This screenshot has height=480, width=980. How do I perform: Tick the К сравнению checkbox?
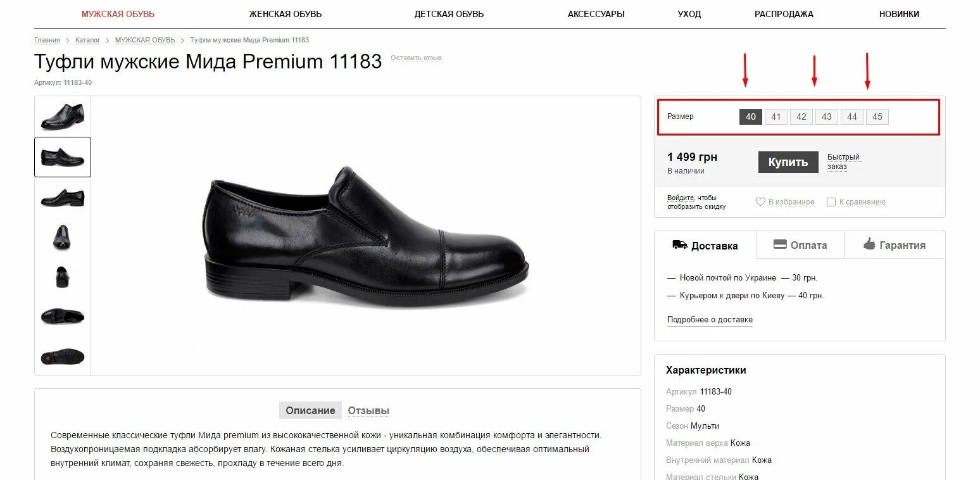click(831, 202)
